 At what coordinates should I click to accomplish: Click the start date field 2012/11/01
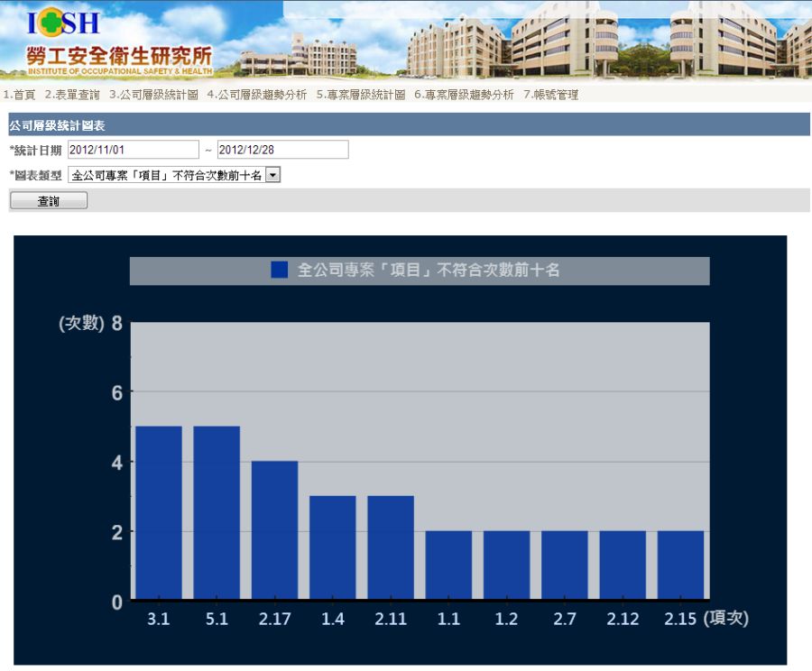[133, 150]
